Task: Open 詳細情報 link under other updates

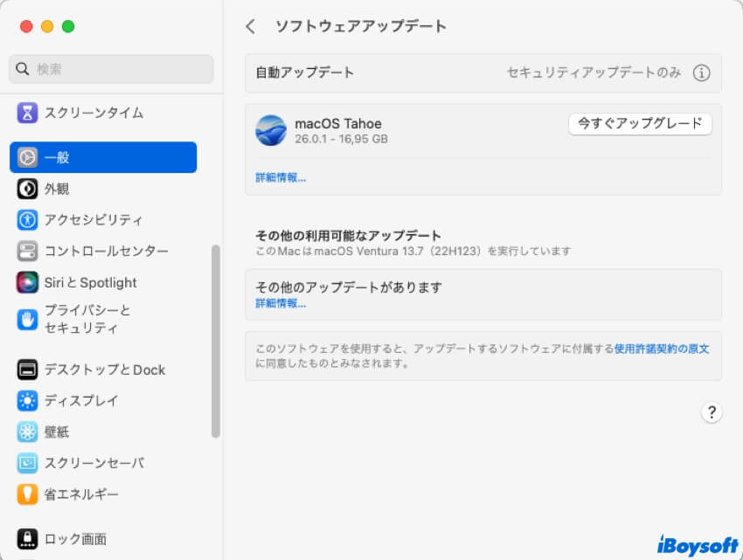Action: coord(281,304)
